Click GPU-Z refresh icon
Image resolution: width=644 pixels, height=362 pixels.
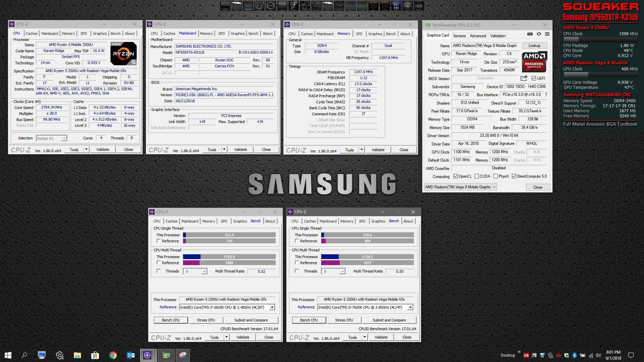tap(539, 34)
